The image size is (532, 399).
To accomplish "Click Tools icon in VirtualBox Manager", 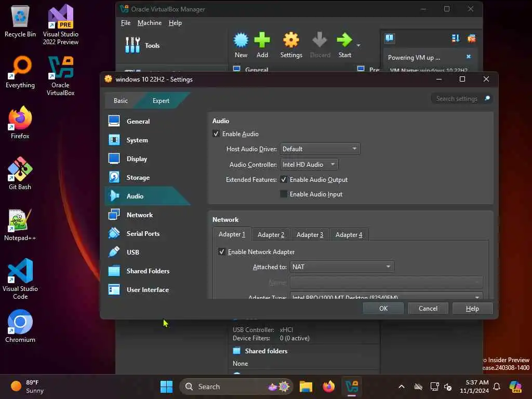I will pos(132,45).
